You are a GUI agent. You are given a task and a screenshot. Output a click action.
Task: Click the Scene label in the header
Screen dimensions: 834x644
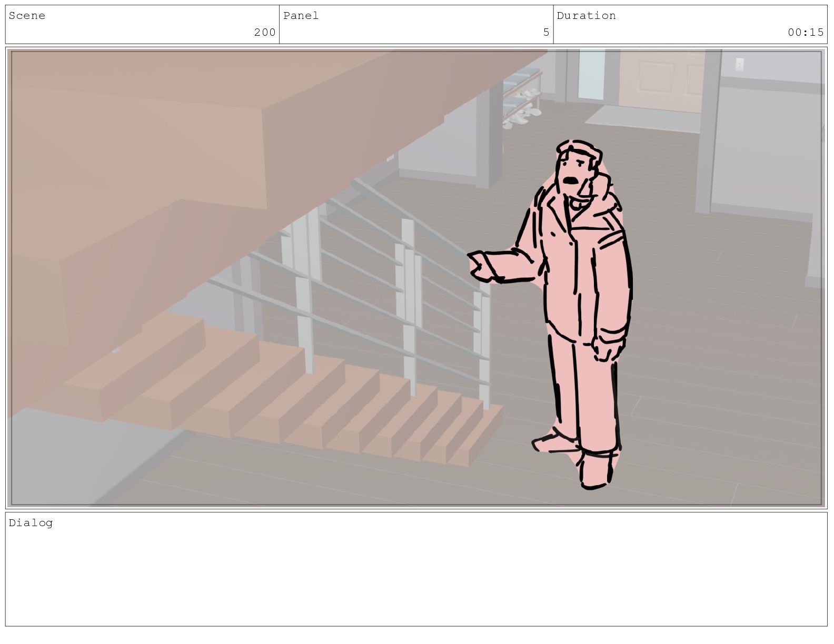(27, 16)
